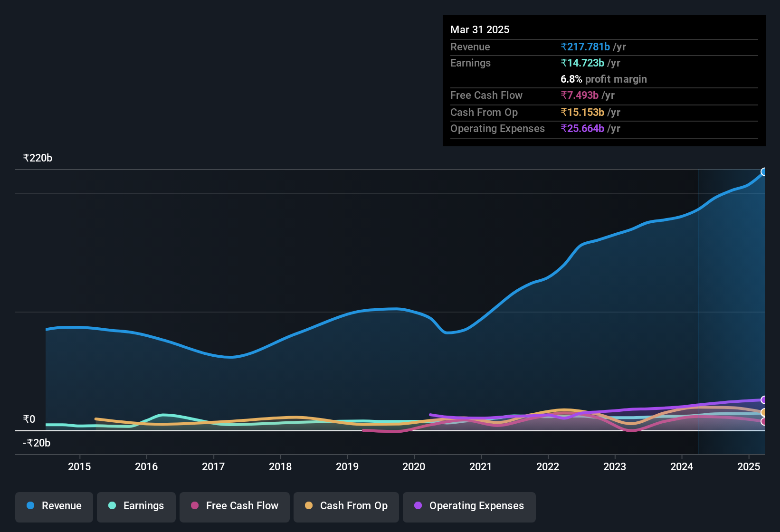
Task: Click the Revenue endpoint marker on chart
Action: click(764, 172)
